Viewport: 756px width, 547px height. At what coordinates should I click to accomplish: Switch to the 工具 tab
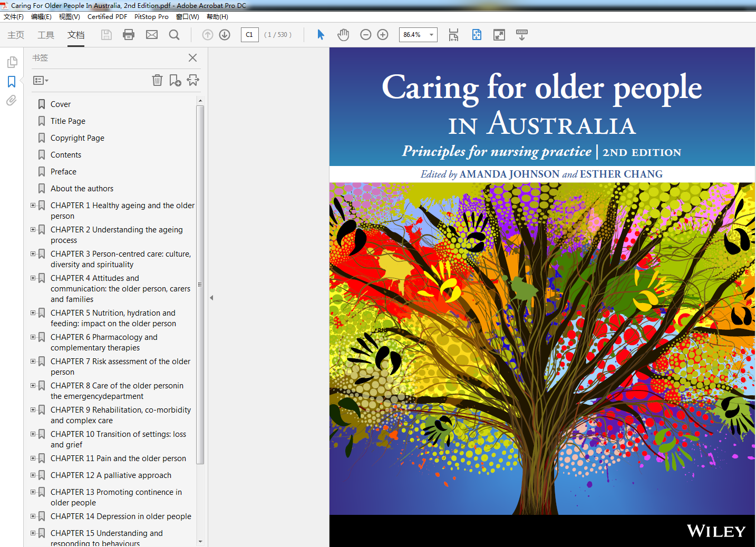coord(46,35)
